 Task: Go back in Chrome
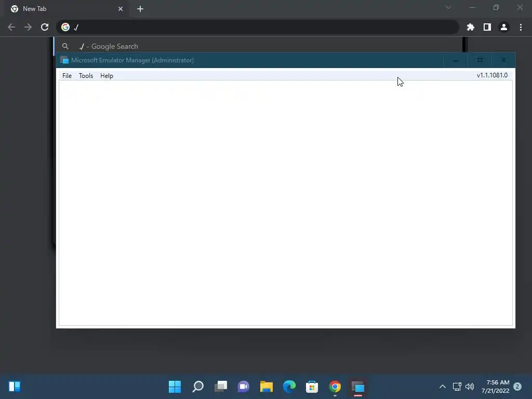pos(11,27)
